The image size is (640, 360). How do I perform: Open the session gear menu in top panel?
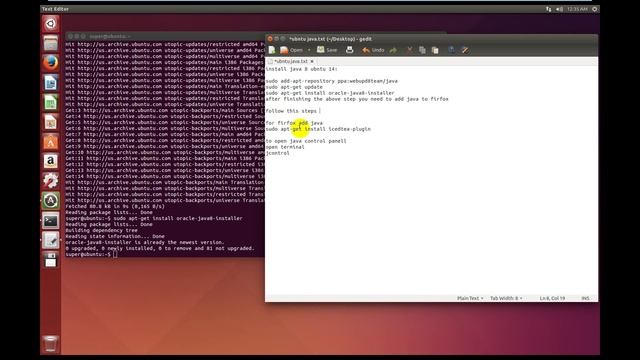595,9
